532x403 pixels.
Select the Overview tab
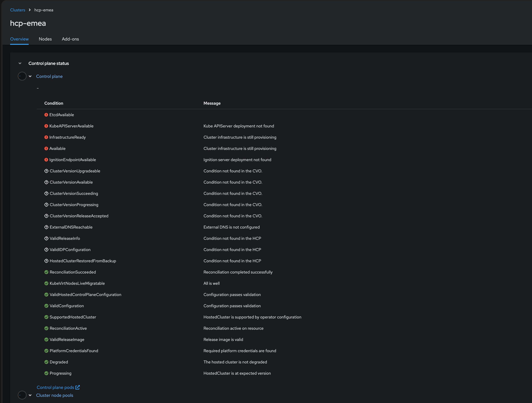[x=19, y=39]
